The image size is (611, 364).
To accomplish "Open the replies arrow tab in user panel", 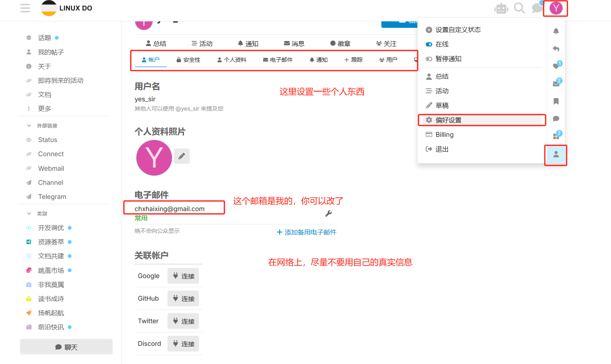I will click(x=556, y=48).
